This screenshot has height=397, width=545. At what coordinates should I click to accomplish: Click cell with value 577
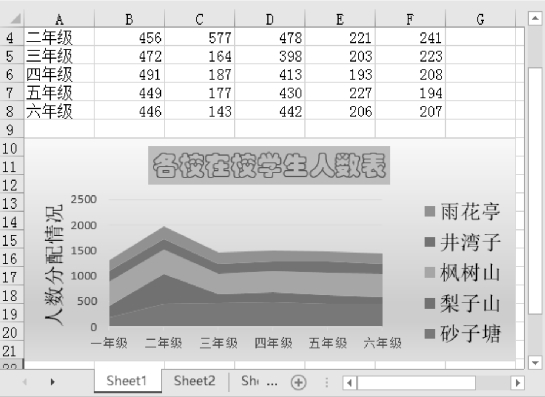click(x=200, y=38)
